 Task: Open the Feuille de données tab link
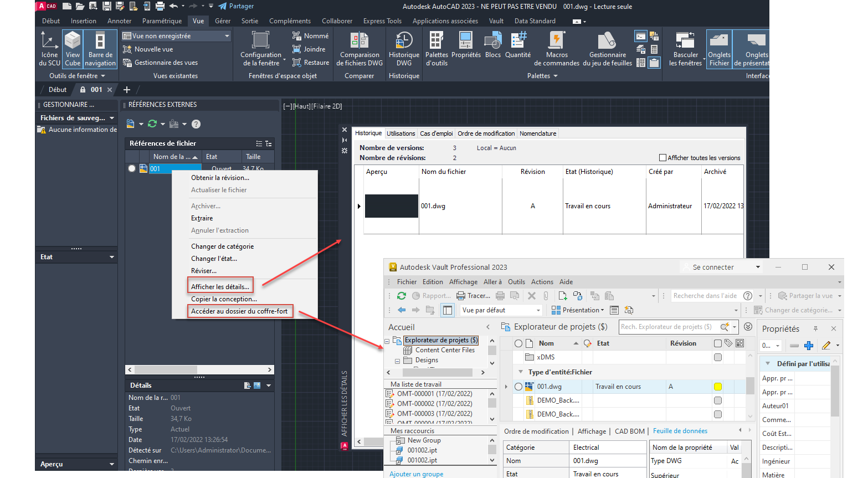coord(680,431)
